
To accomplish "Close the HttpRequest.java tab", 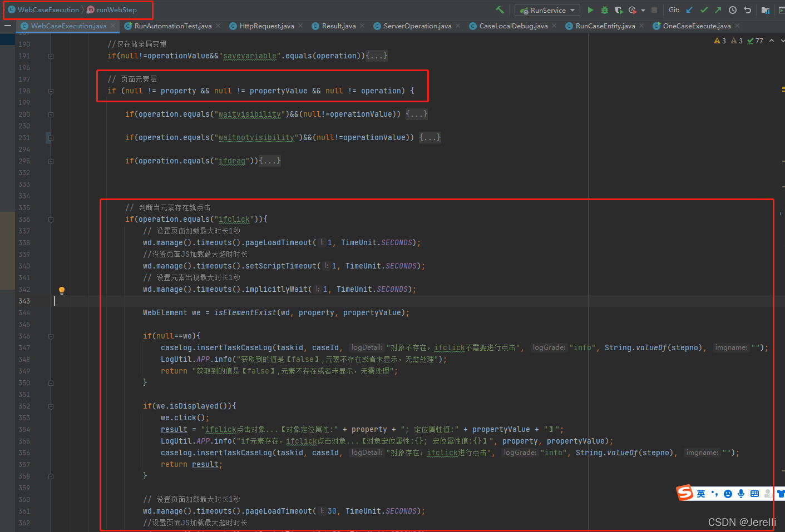I will tap(300, 26).
